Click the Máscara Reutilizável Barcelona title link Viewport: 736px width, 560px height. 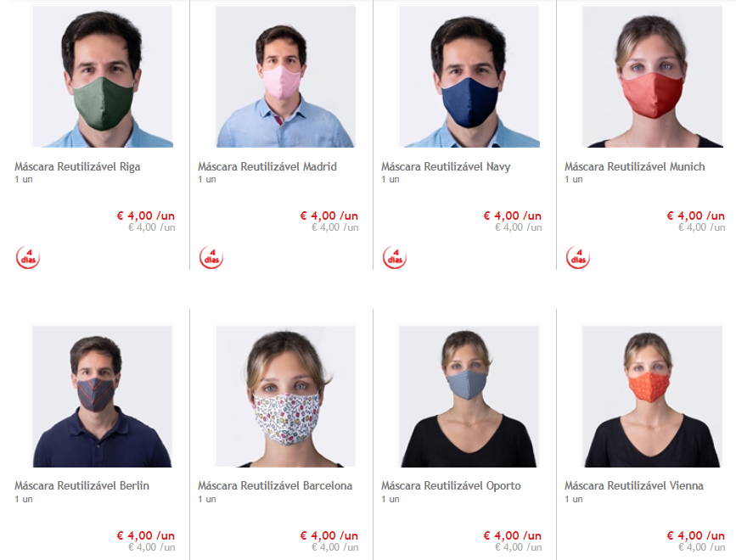click(x=275, y=486)
